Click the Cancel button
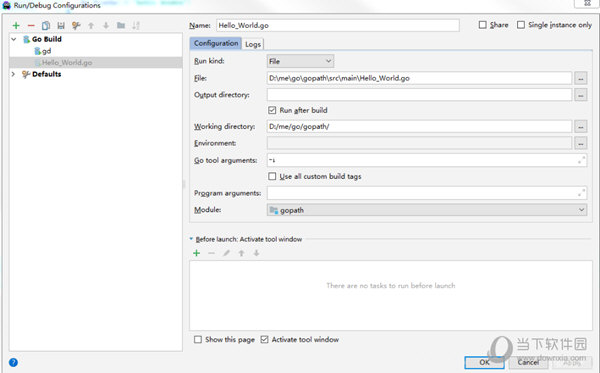 528,362
